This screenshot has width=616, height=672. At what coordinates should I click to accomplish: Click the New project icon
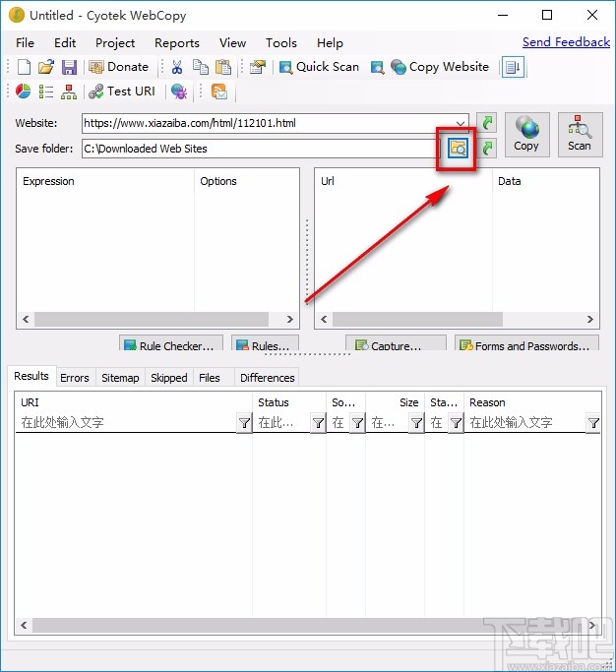[24, 67]
